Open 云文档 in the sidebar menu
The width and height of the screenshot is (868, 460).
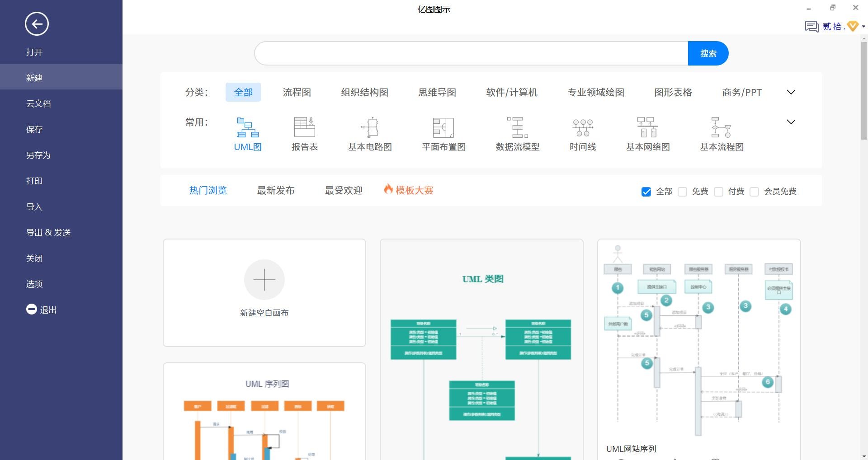[x=38, y=103]
